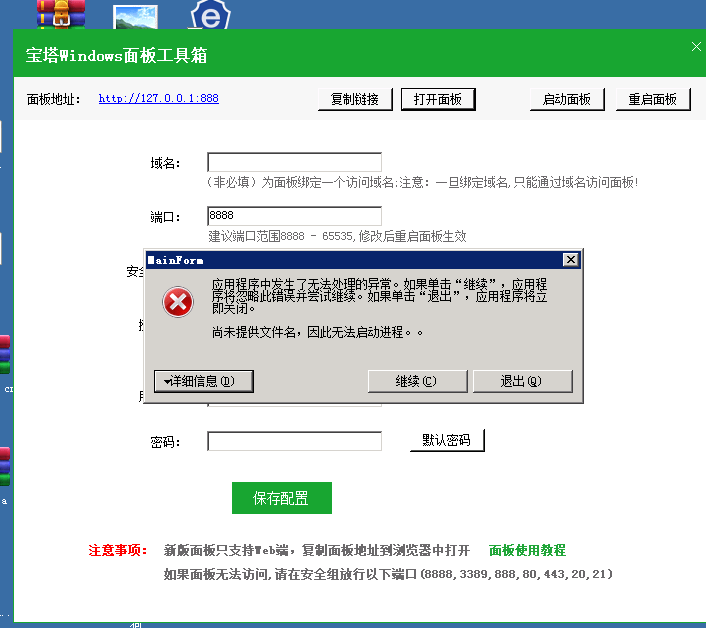Click the port range hint 建议端口范围8888 - 65535

coord(337,236)
